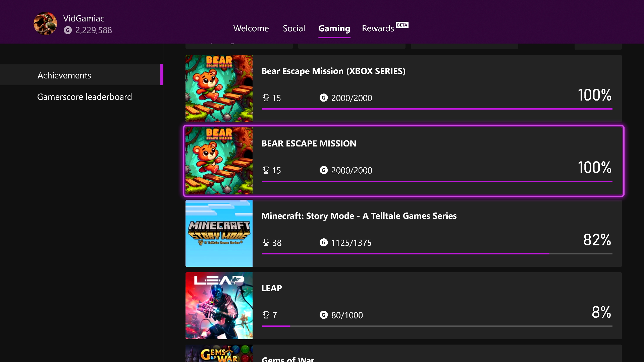644x362 pixels.
Task: Click the gamerscore G icon beside 2,229,588
Action: (x=68, y=30)
